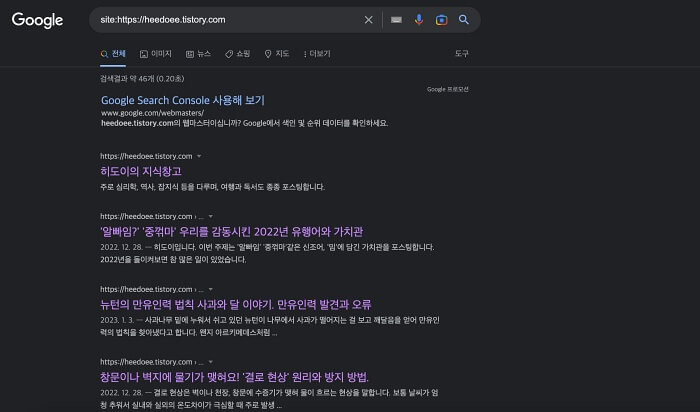The image size is (700, 412).
Task: Open the on-screen keyboard icon
Action: click(396, 20)
